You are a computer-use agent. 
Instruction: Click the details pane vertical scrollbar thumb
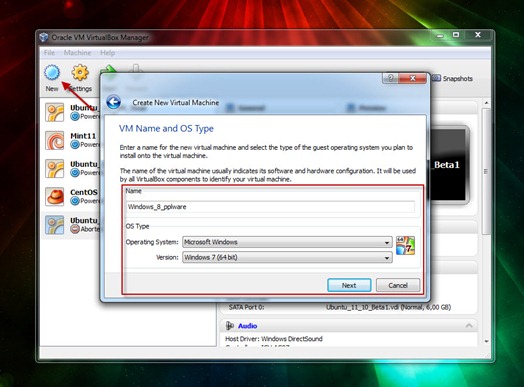(486, 171)
